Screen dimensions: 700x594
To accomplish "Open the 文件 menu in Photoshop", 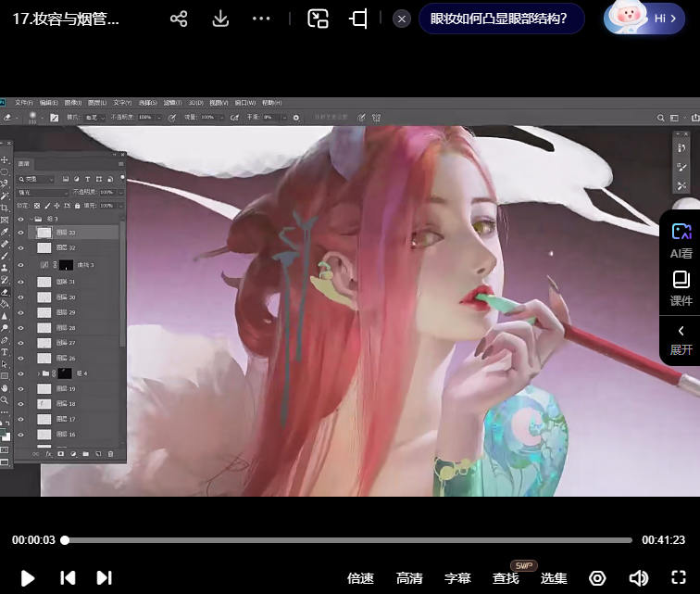I will click(x=24, y=103).
